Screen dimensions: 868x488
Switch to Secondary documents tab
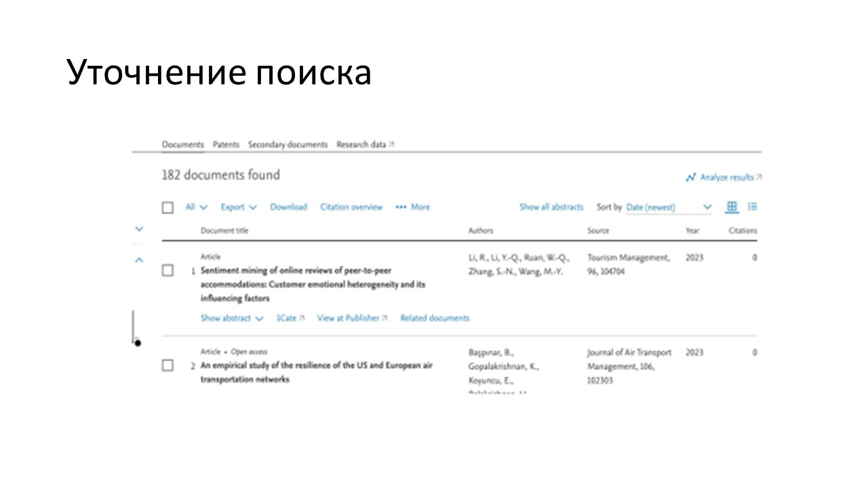point(288,144)
